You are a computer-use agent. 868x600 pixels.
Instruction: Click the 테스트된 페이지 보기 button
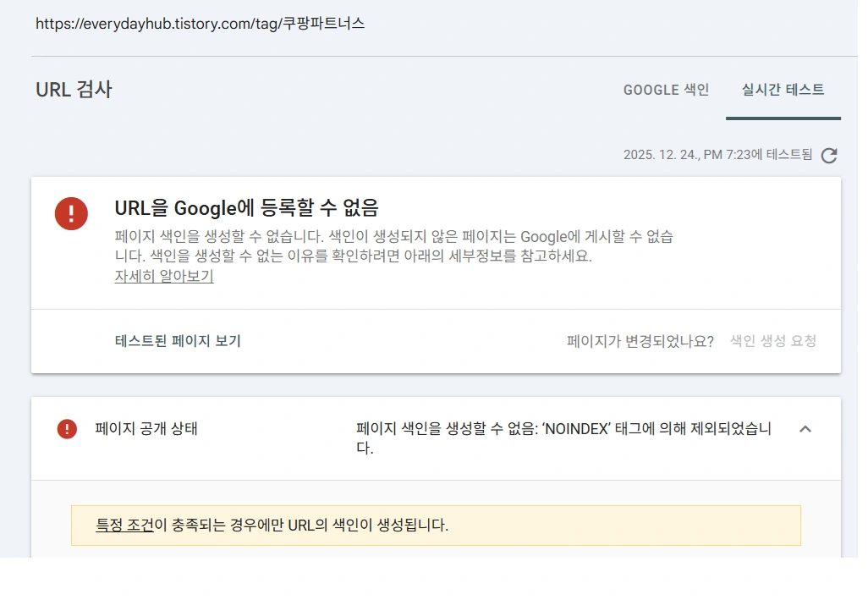178,341
